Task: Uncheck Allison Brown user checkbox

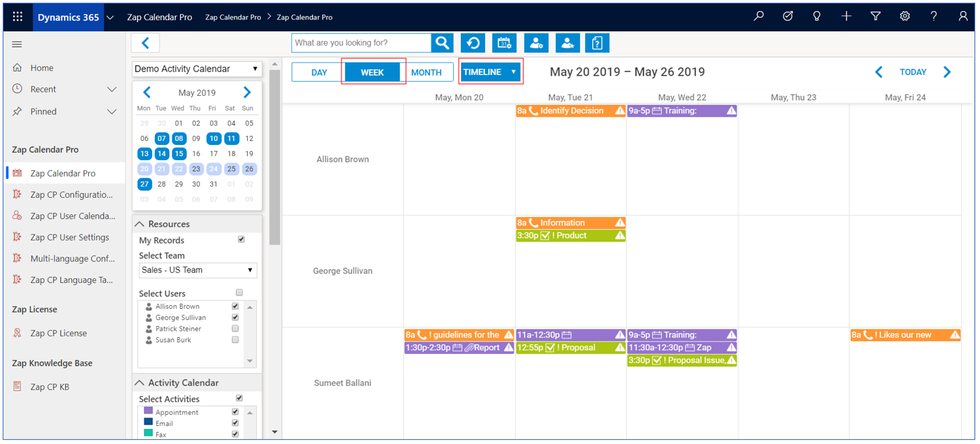Action: [x=235, y=306]
